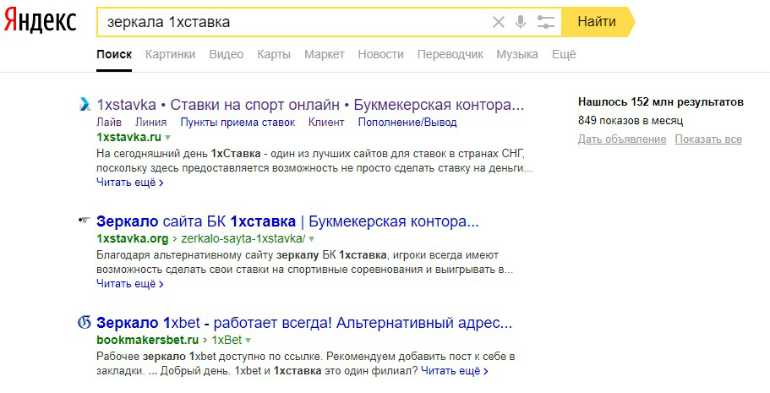The width and height of the screenshot is (770, 393).
Task: Click the Найти search button
Action: 597,22
